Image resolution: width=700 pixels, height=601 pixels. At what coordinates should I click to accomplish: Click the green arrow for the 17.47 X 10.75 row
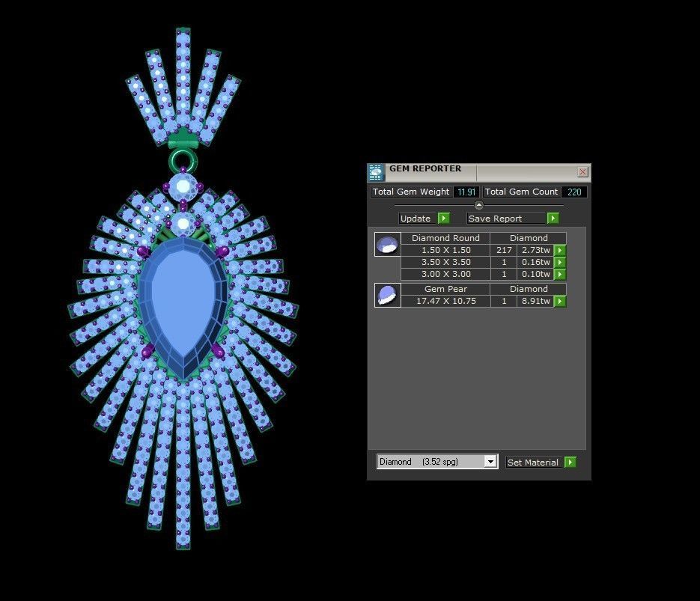click(560, 301)
